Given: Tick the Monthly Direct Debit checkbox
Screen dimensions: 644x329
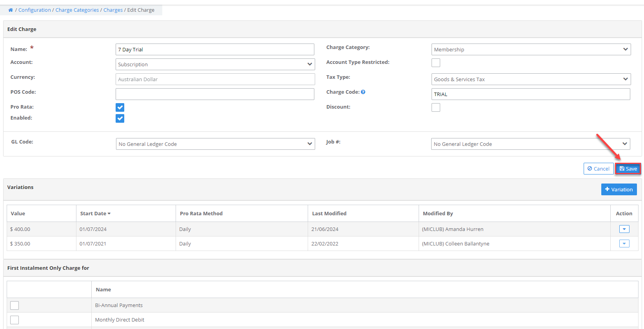Looking at the screenshot, I should [15, 320].
